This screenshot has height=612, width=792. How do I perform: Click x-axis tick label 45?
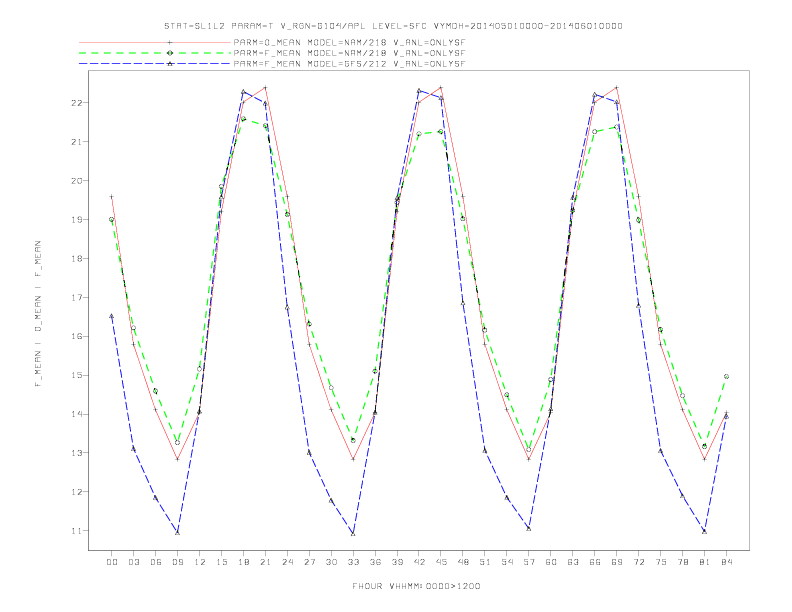(x=441, y=562)
